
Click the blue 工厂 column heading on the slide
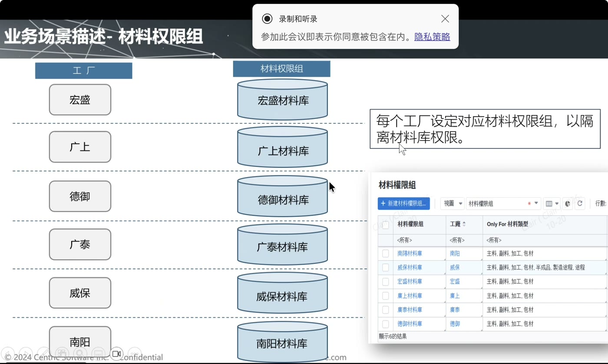click(x=83, y=71)
